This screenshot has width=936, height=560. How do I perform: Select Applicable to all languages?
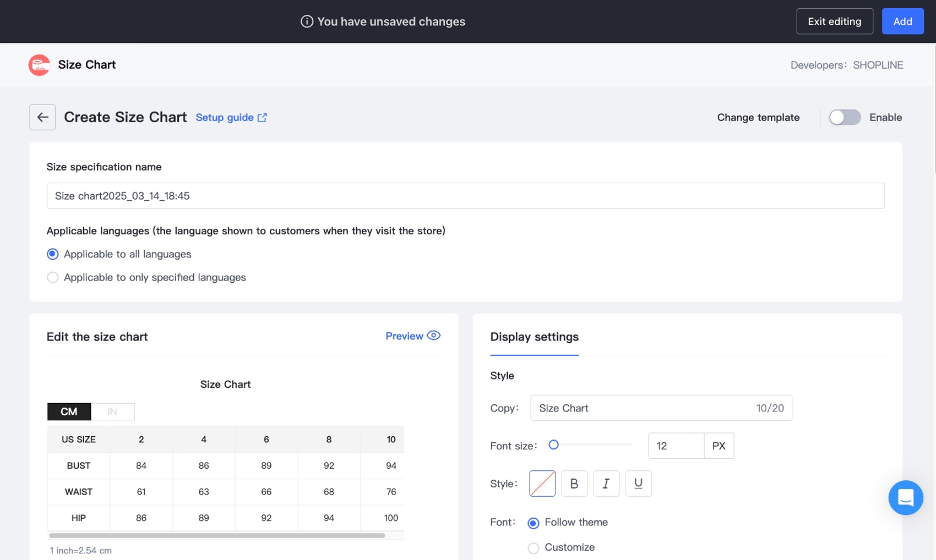tap(53, 254)
